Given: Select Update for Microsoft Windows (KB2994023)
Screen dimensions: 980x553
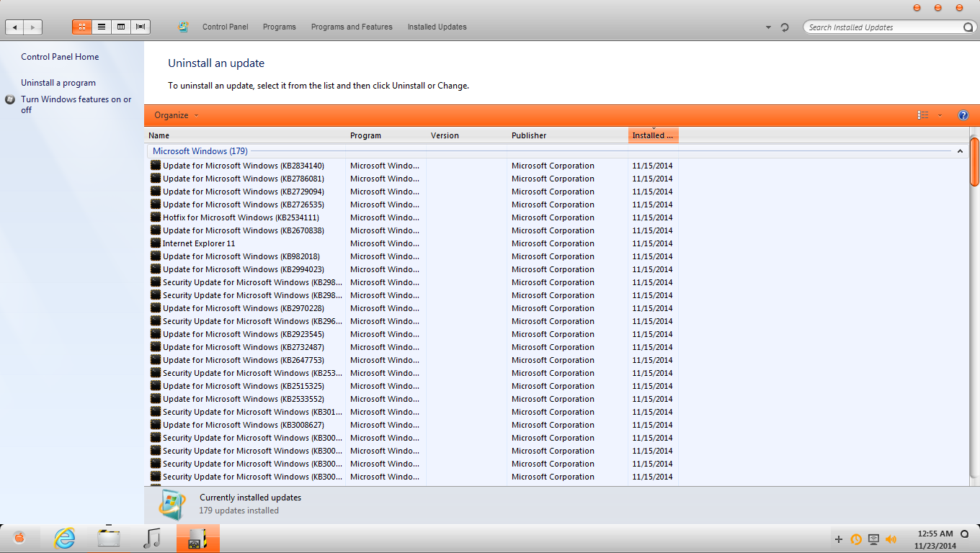Looking at the screenshot, I should coord(243,269).
